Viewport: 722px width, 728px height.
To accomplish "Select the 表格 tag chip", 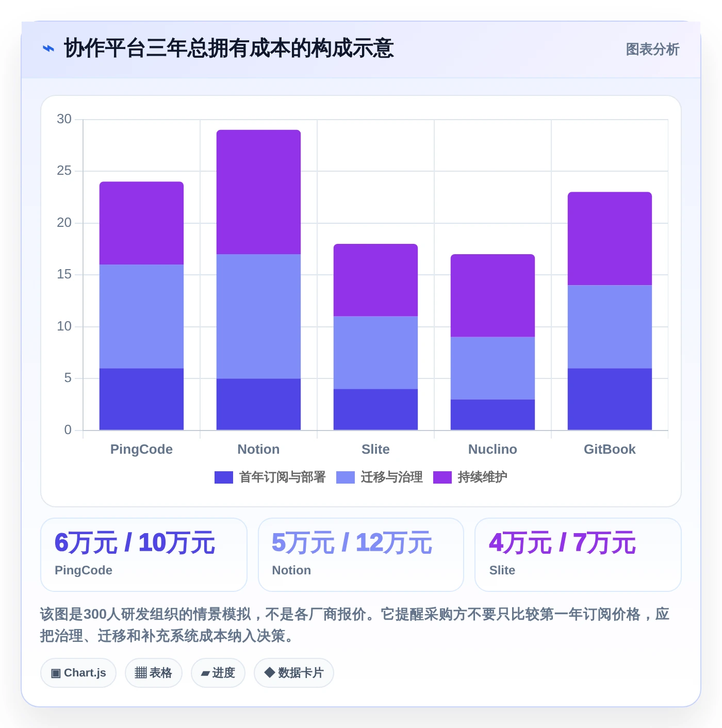I will 154,673.
